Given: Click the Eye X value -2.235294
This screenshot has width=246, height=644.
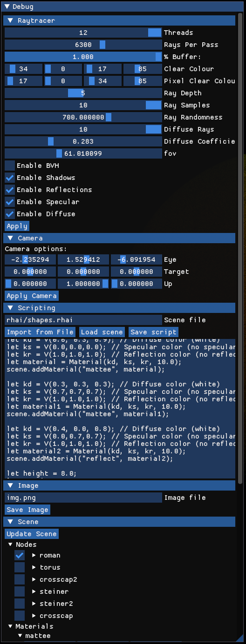Looking at the screenshot, I should click(x=30, y=259).
